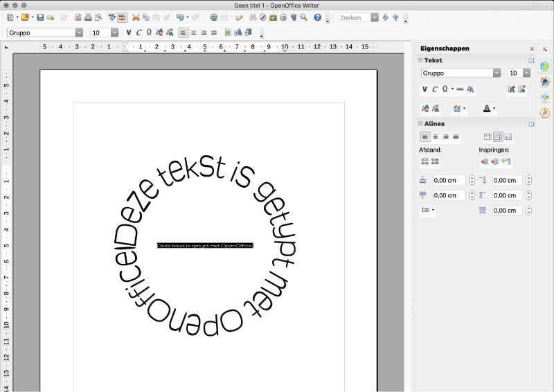The height and width of the screenshot is (392, 554).
Task: Open the Data sources icon
Action: click(283, 17)
